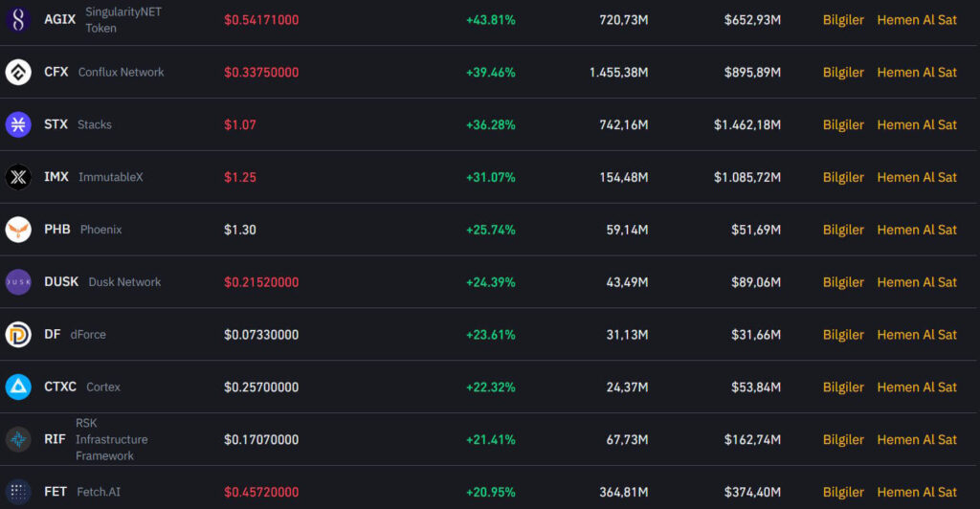The width and height of the screenshot is (980, 509).
Task: Click the $162,74M market cap
Action: (x=752, y=440)
